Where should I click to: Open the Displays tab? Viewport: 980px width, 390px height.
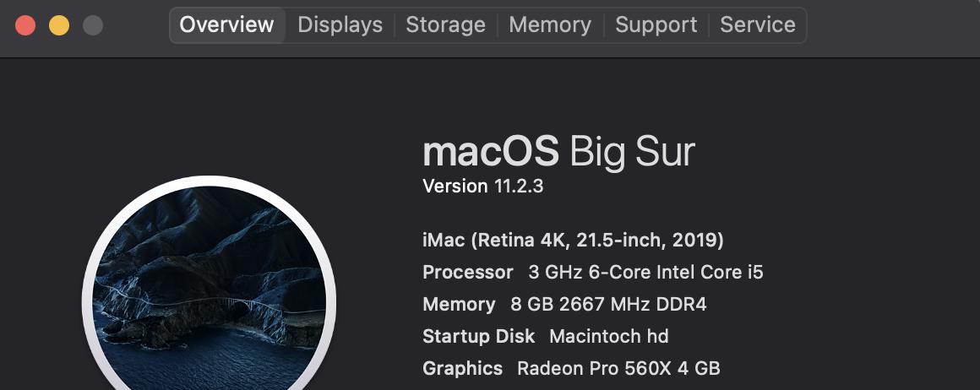coord(340,25)
